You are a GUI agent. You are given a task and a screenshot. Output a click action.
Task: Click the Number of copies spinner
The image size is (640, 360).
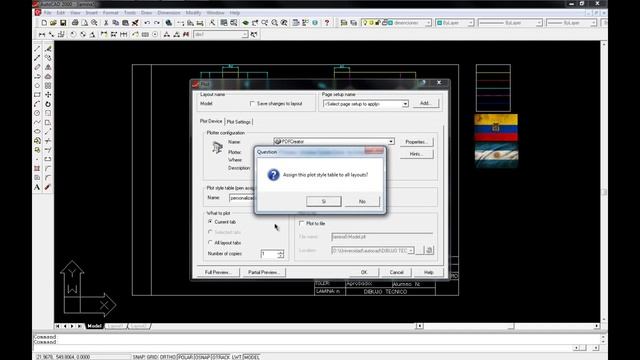click(280, 254)
